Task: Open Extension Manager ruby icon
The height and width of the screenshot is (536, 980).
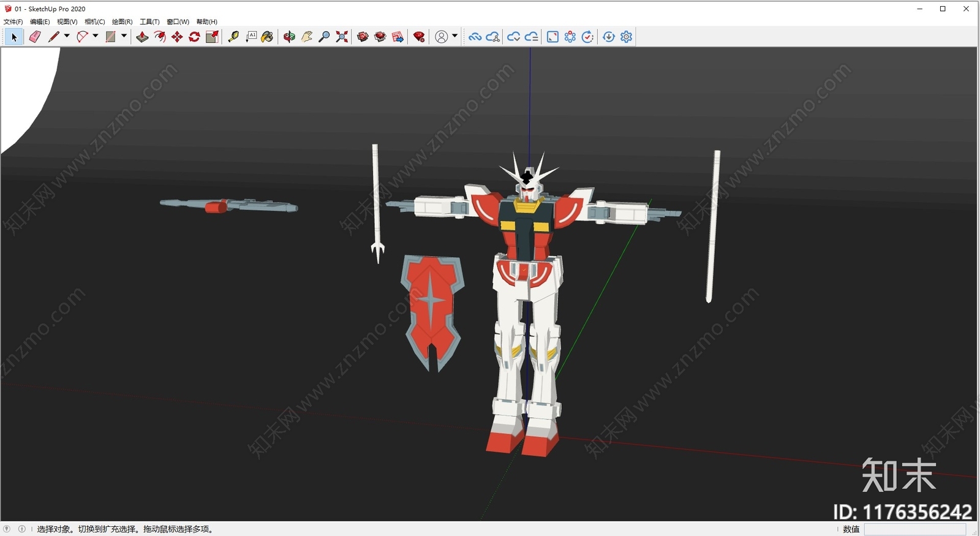Action: (x=419, y=37)
